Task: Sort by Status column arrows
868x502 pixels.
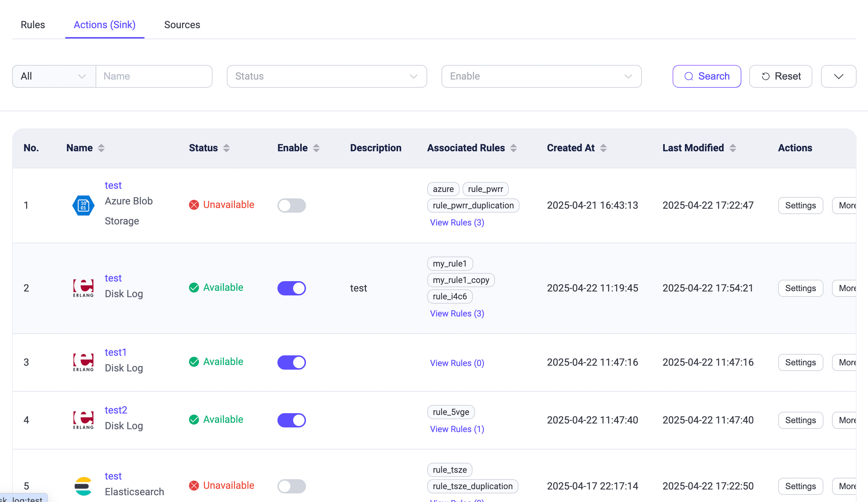Action: pyautogui.click(x=226, y=148)
